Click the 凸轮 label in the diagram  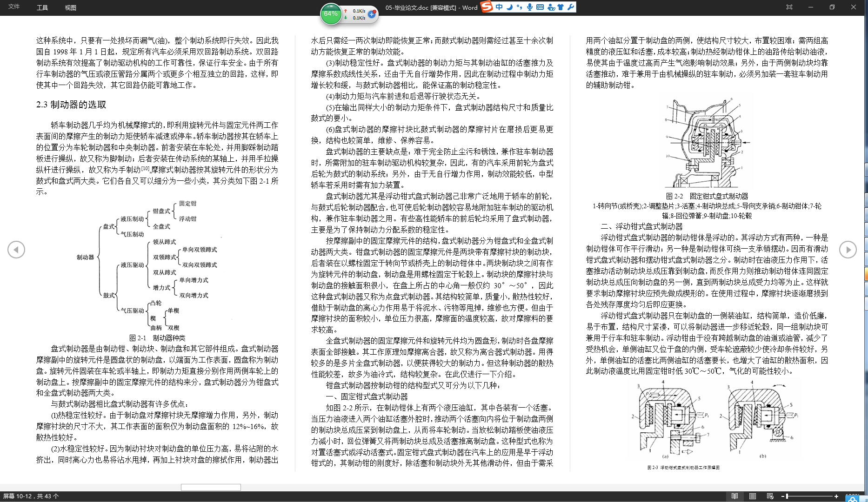tap(156, 303)
